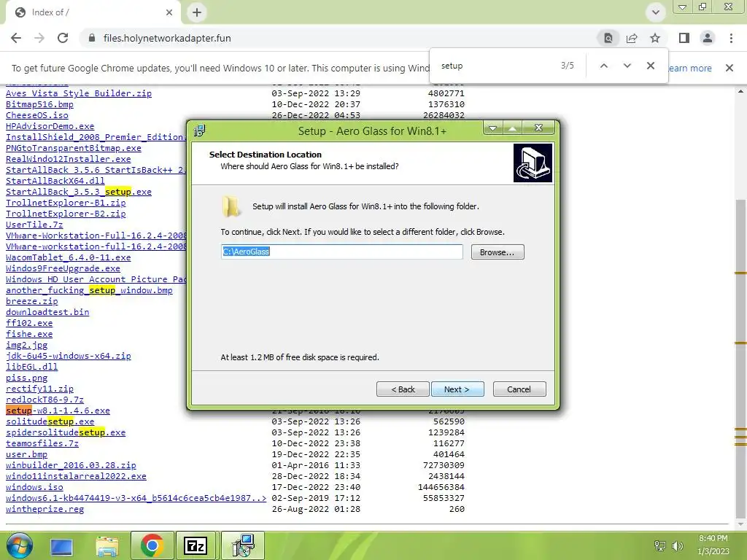Download TrollnetExplorer-B1.zip
The height and width of the screenshot is (560, 747).
click(x=66, y=203)
